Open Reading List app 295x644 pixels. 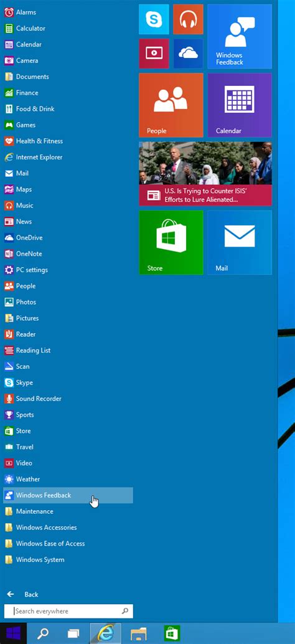point(68,351)
